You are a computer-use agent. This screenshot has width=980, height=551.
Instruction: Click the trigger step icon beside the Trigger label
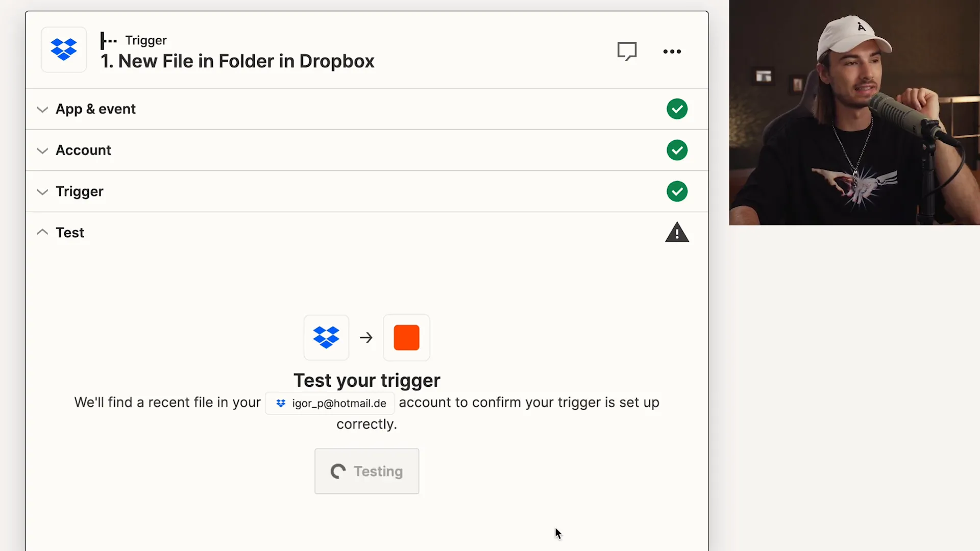pos(108,40)
